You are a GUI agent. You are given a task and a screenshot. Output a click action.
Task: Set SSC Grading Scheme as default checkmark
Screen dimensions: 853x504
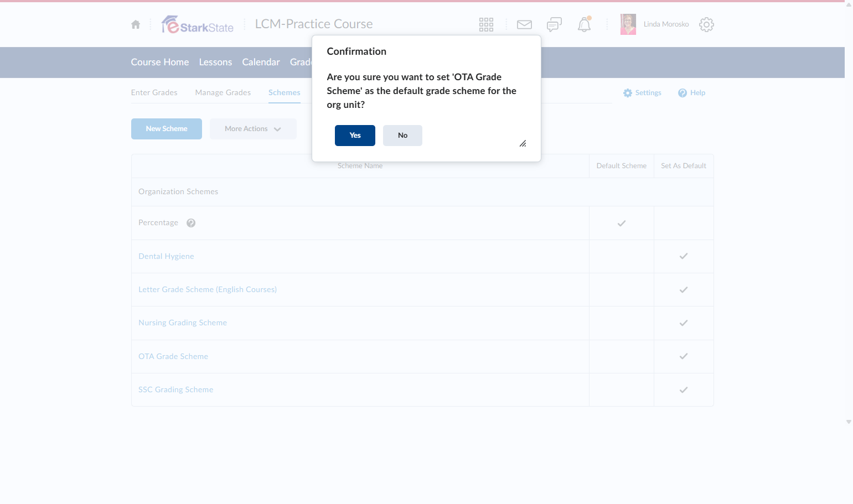click(684, 390)
